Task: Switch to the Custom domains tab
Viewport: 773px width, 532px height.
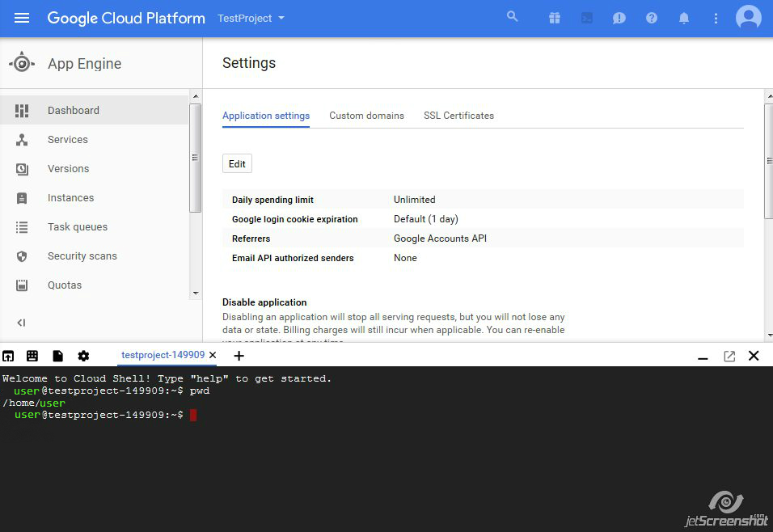Action: click(366, 116)
